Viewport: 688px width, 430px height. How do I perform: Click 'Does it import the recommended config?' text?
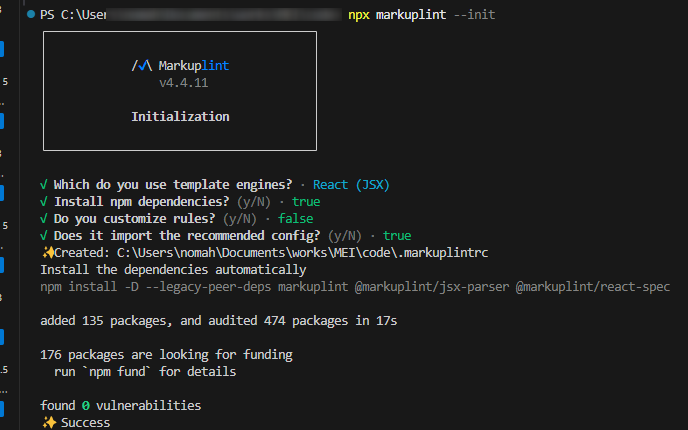tap(187, 236)
